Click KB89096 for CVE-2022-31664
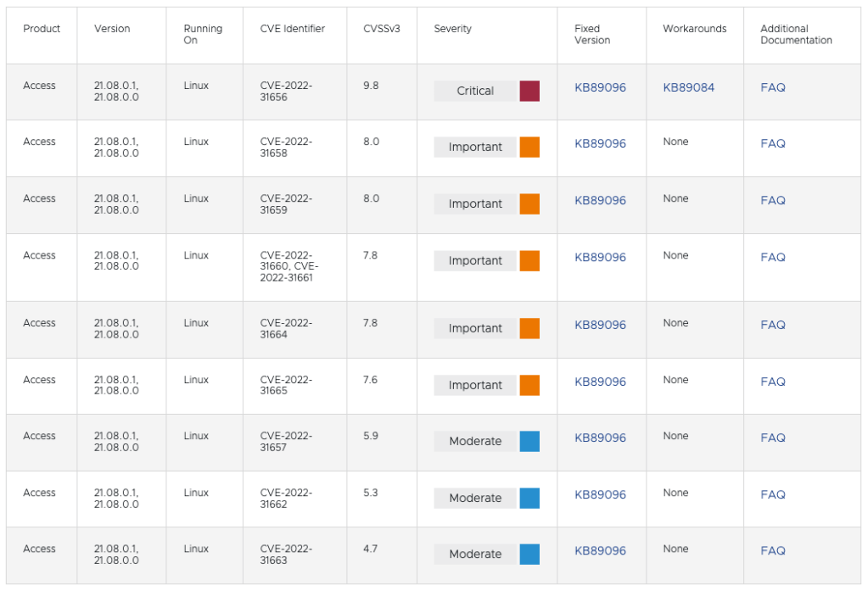 click(600, 325)
